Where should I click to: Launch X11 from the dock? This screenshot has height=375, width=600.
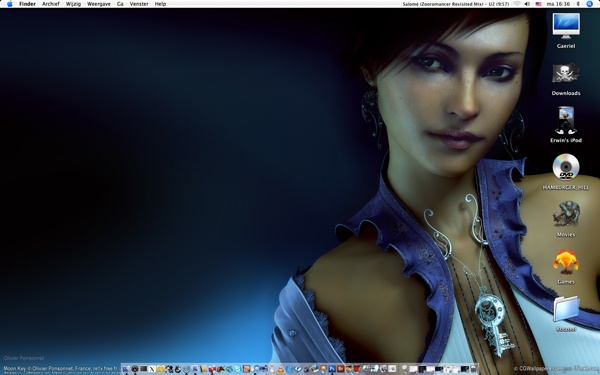coord(152,369)
